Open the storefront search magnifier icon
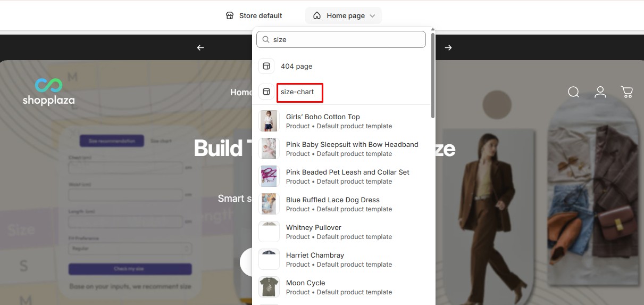The width and height of the screenshot is (644, 305). click(x=573, y=92)
